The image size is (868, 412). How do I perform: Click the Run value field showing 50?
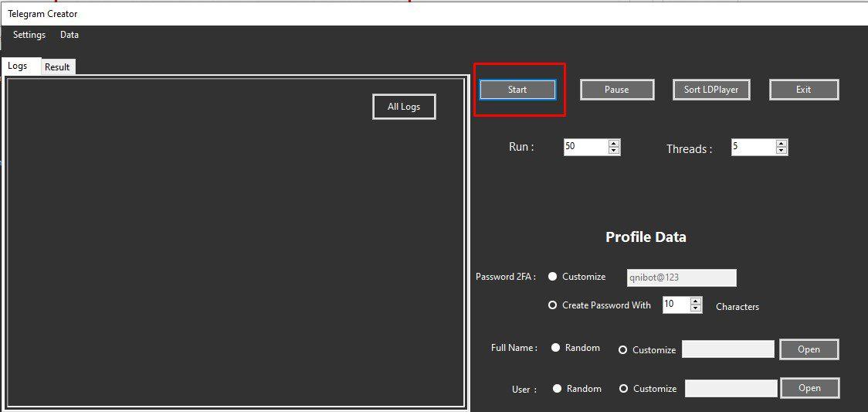(585, 147)
